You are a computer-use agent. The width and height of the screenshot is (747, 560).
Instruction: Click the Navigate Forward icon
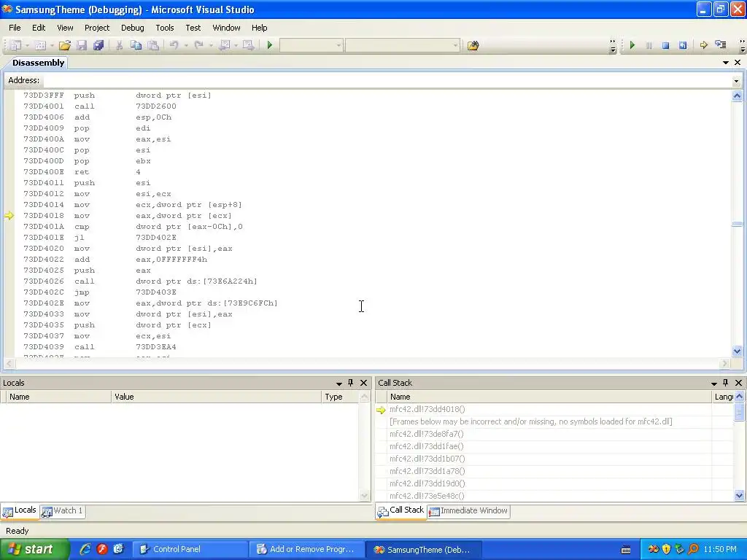(x=248, y=45)
